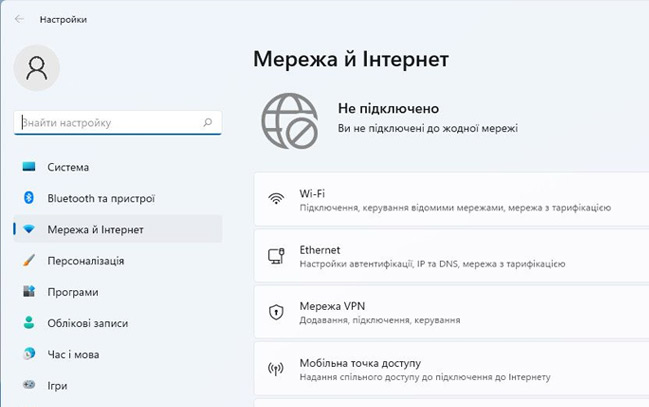Click the Ігри gamepad icon
The height and width of the screenshot is (407, 649).
pyautogui.click(x=29, y=385)
